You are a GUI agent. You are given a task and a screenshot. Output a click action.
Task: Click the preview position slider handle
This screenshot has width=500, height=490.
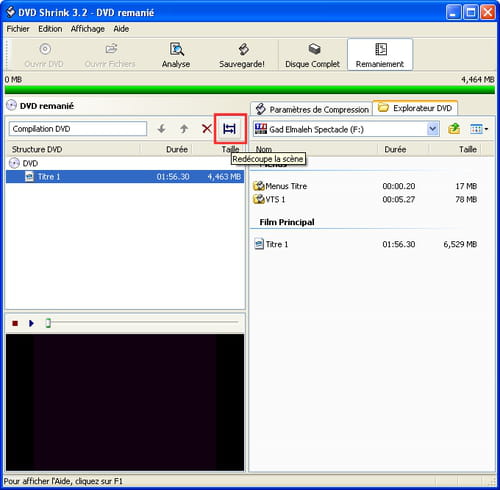click(x=48, y=323)
